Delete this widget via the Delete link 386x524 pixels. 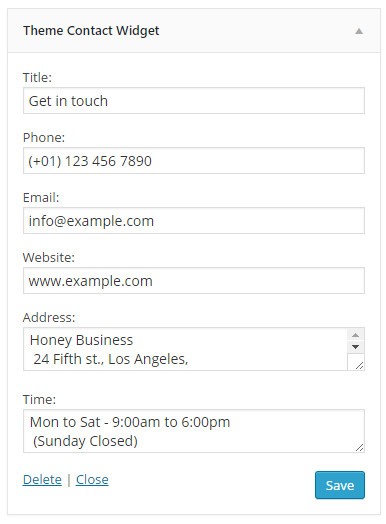coord(42,480)
